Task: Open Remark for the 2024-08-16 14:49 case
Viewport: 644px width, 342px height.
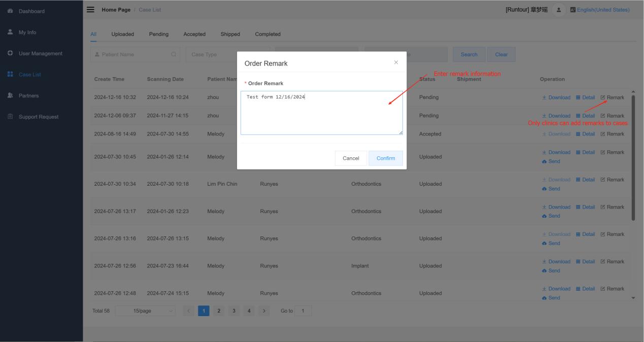Action: (x=612, y=134)
